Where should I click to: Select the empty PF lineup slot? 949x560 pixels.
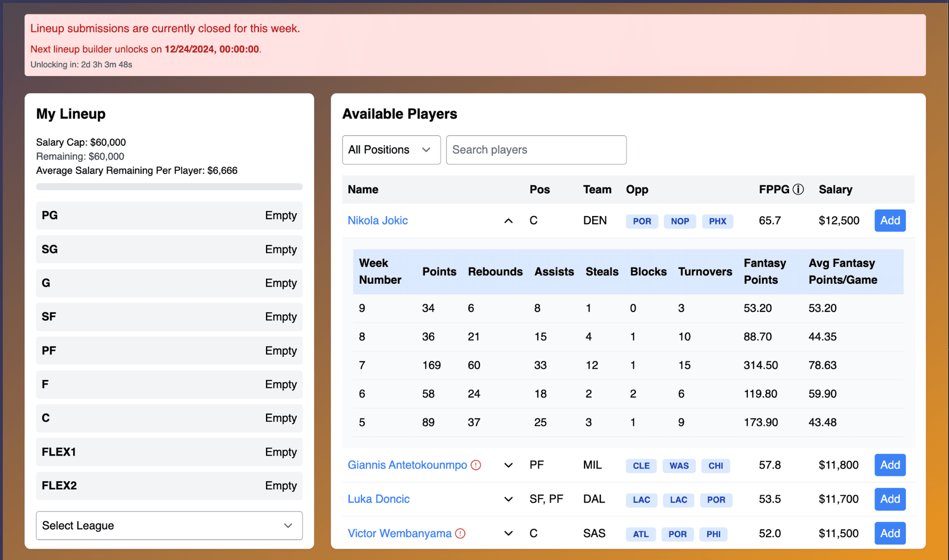169,350
